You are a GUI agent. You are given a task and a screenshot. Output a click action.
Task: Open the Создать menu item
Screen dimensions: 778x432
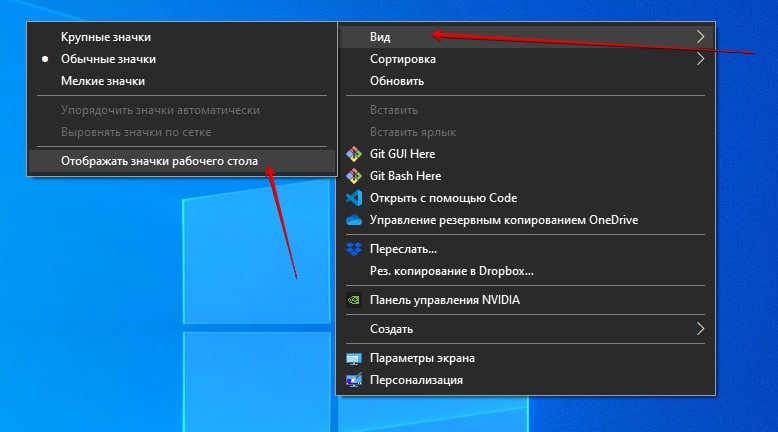(525, 329)
